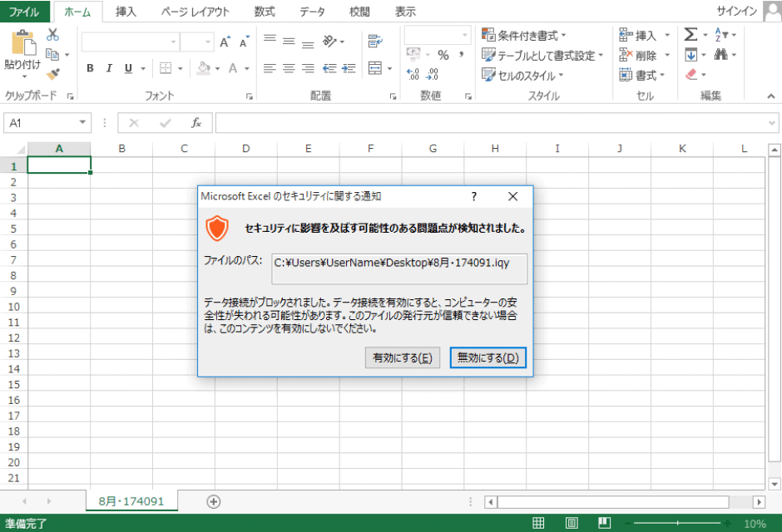Open the 挿入 ribbon tab
Image resolution: width=782 pixels, height=532 pixels.
(x=126, y=12)
